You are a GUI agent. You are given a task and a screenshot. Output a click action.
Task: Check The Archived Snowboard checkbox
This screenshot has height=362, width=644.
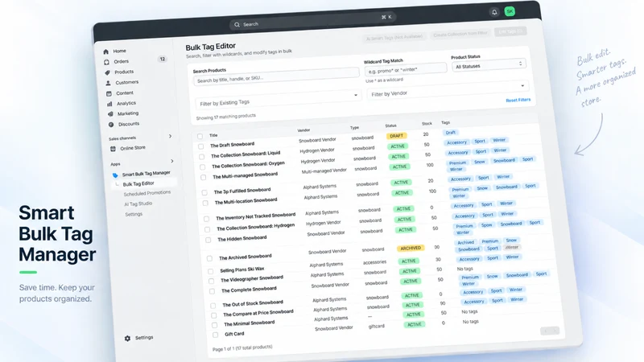(209, 258)
